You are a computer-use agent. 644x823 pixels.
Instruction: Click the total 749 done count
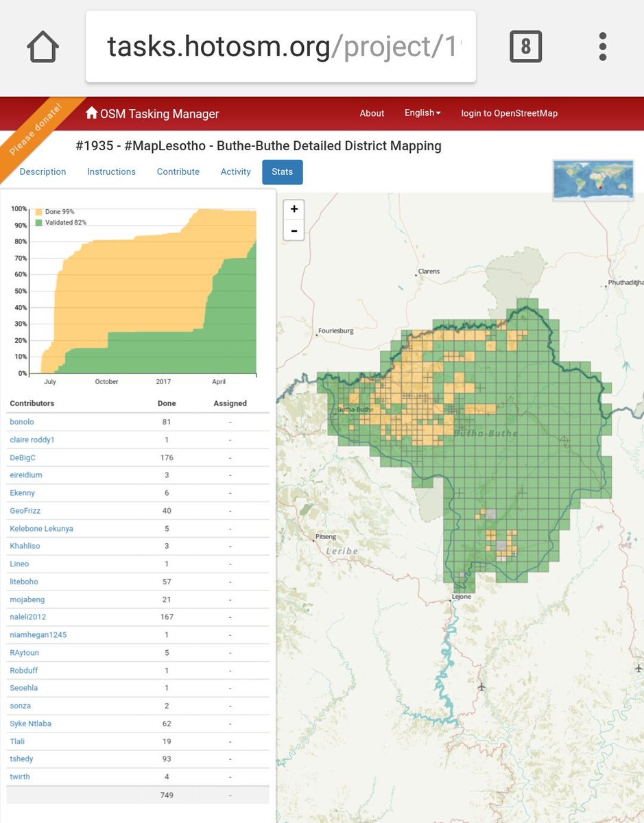(x=167, y=795)
